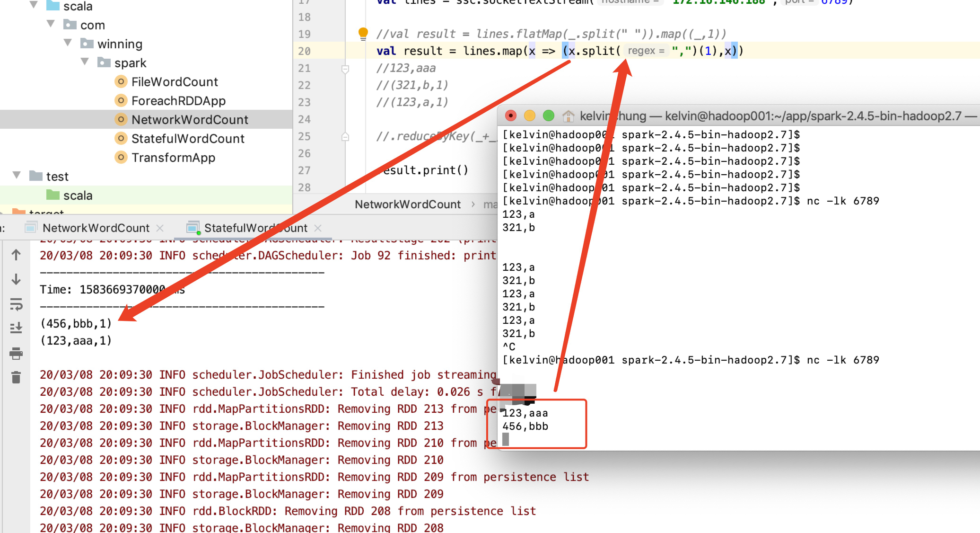The height and width of the screenshot is (533, 980).
Task: Click scroll to end console icon
Action: (16, 328)
